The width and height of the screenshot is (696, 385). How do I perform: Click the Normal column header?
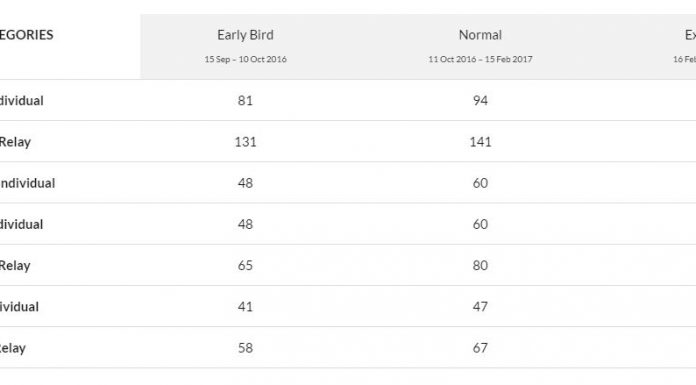point(480,35)
